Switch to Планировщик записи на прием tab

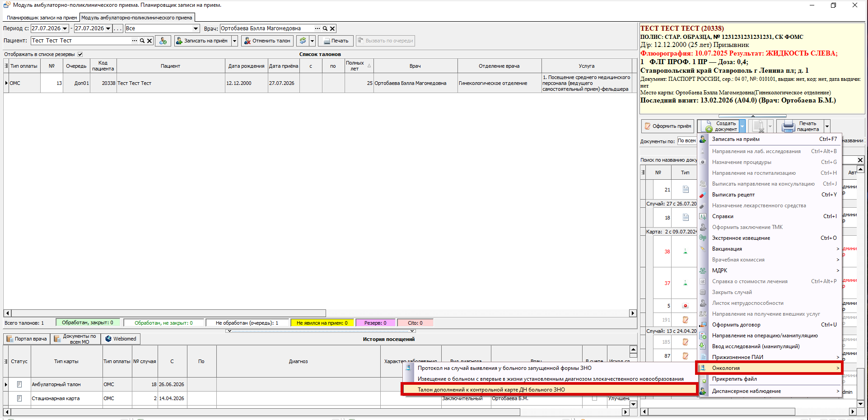[x=42, y=18]
